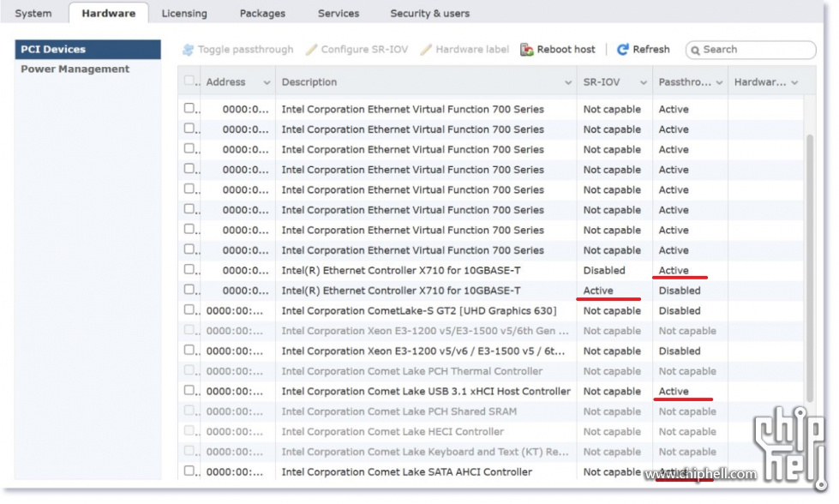This screenshot has width=839, height=504.
Task: Open the Licensing tab
Action: (184, 14)
